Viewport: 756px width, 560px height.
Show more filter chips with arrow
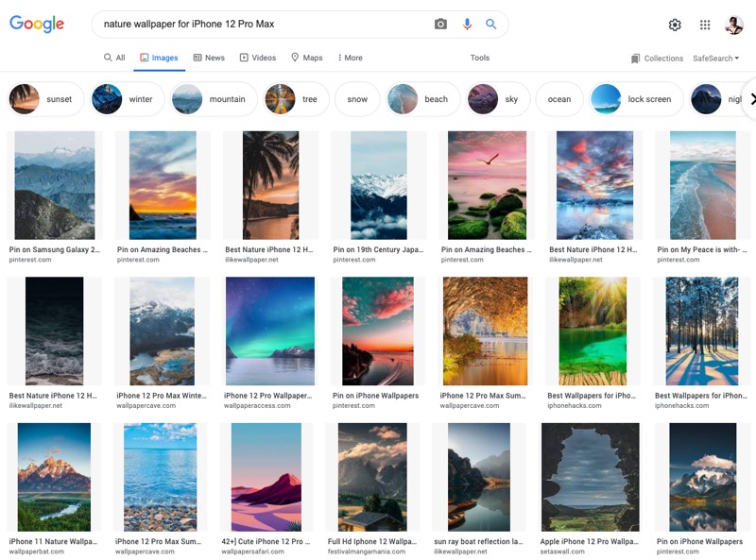(x=751, y=99)
